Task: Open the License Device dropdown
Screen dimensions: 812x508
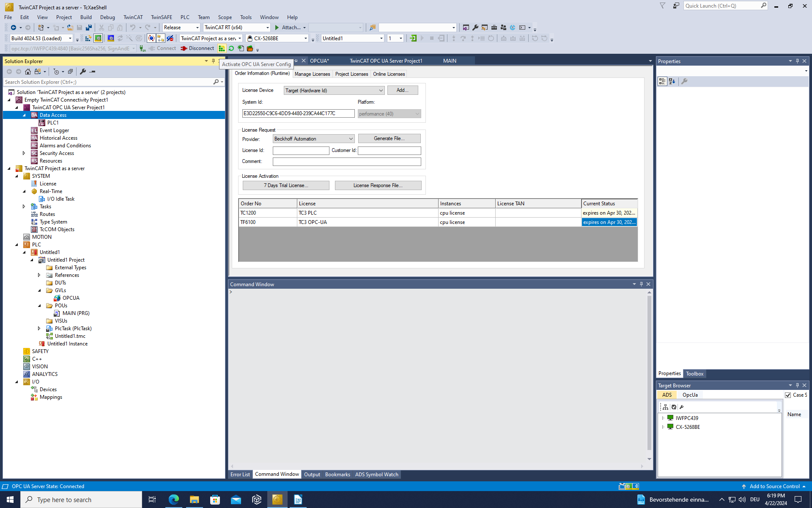Action: pos(334,91)
